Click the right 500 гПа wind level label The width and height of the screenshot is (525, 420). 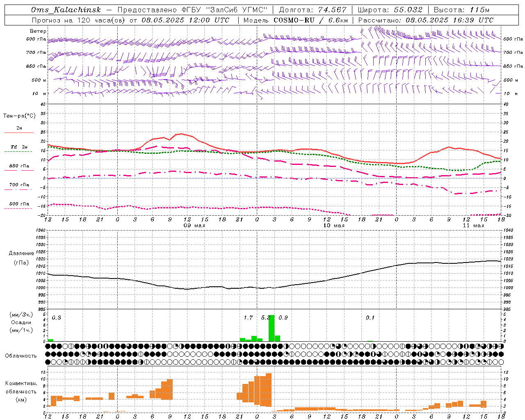[513, 39]
